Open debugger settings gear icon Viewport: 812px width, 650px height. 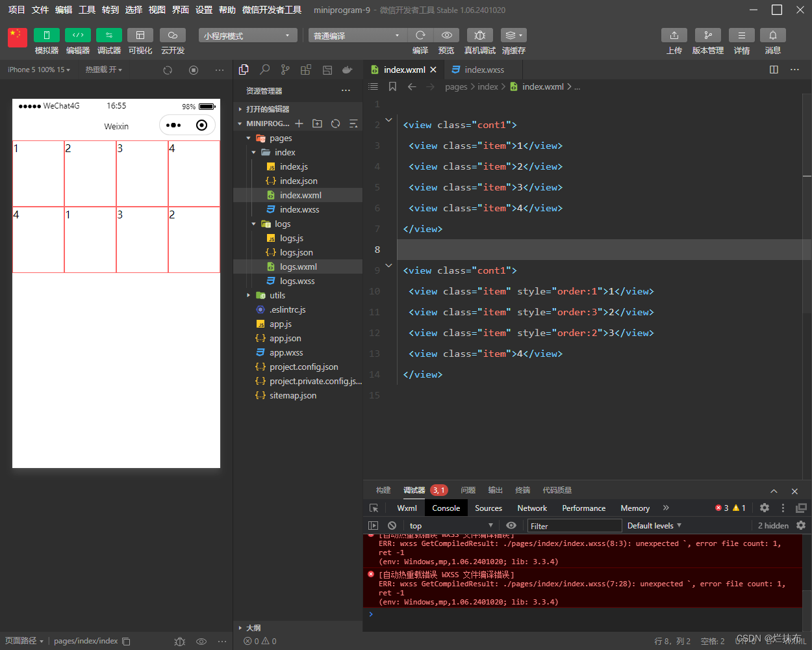[765, 508]
